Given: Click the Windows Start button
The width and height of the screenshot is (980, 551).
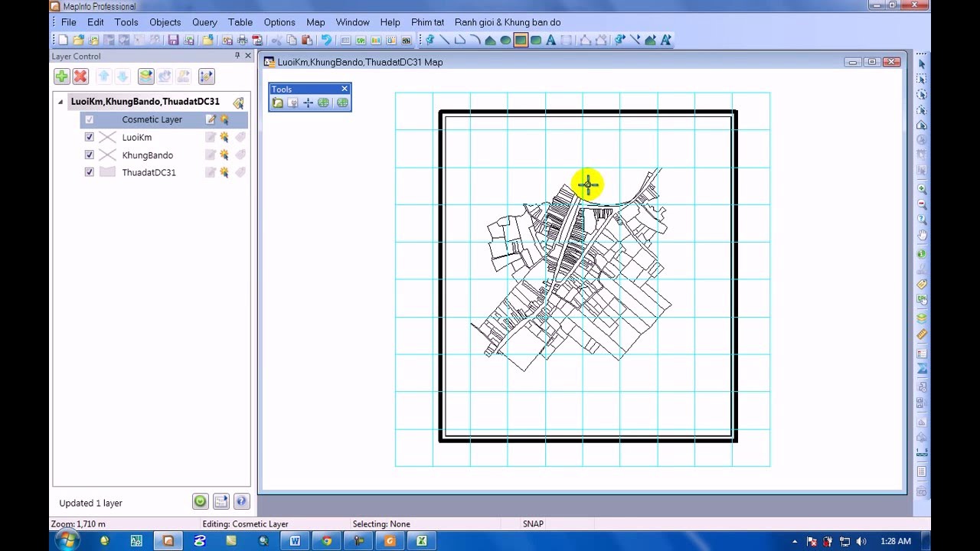Looking at the screenshot, I should point(67,541).
